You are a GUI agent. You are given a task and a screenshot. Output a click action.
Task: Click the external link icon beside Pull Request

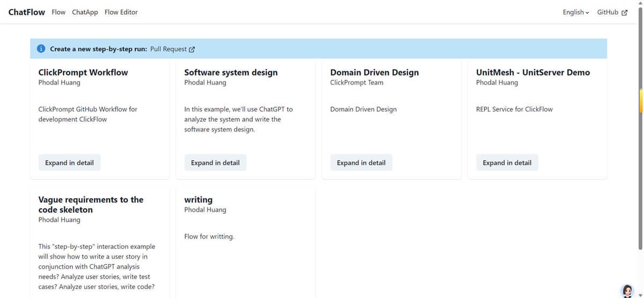(x=192, y=49)
